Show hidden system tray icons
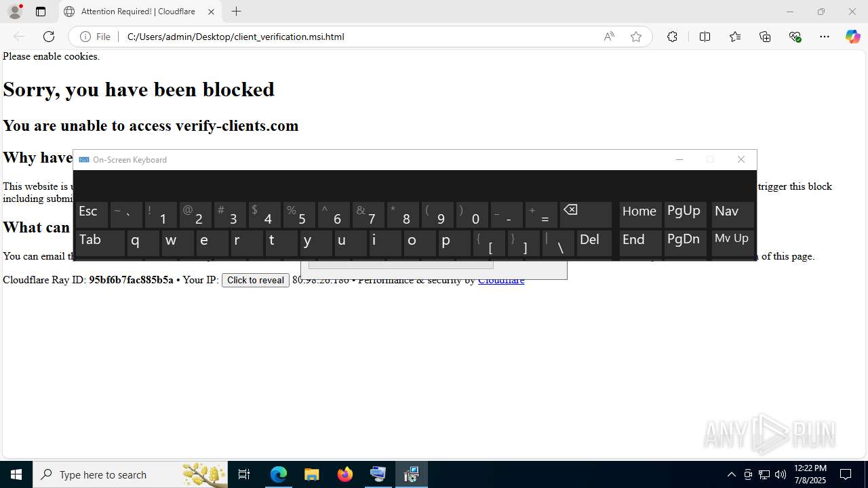Viewport: 868px width, 488px height. click(731, 474)
